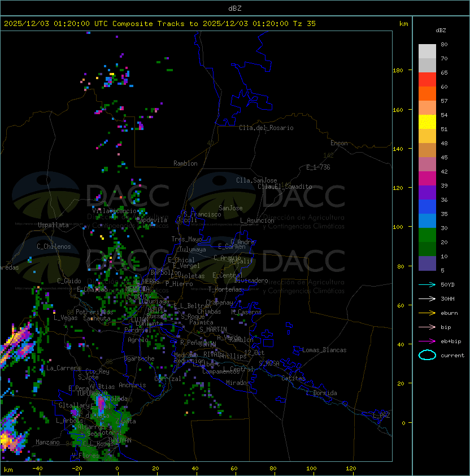470x476 pixels.
Task: Click the 'dBZ' title at the top
Action: pos(235,8)
